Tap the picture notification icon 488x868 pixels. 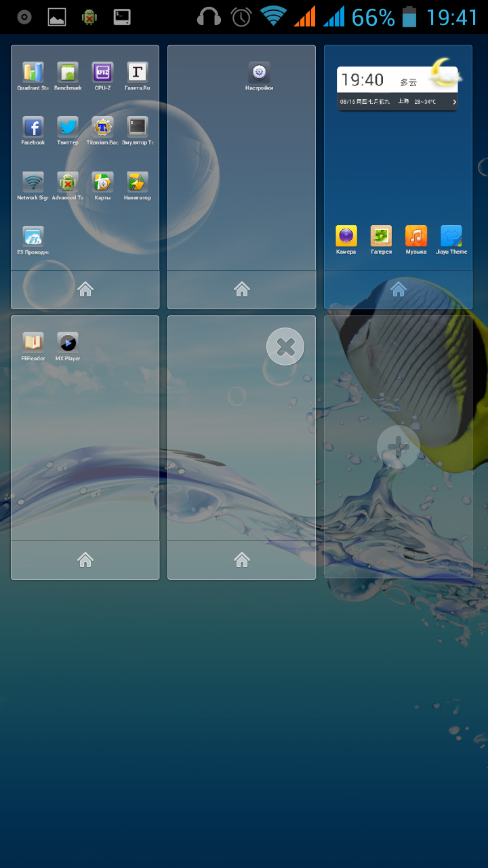(57, 17)
